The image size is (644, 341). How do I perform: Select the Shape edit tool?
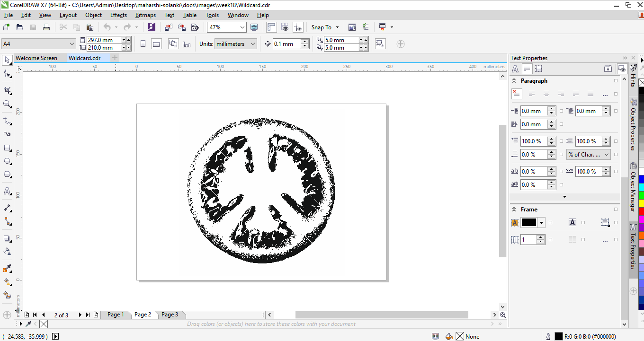click(x=7, y=74)
